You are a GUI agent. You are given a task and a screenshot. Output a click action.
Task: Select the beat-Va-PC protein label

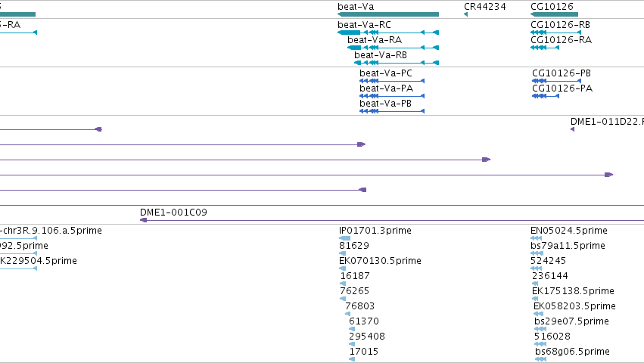click(386, 73)
